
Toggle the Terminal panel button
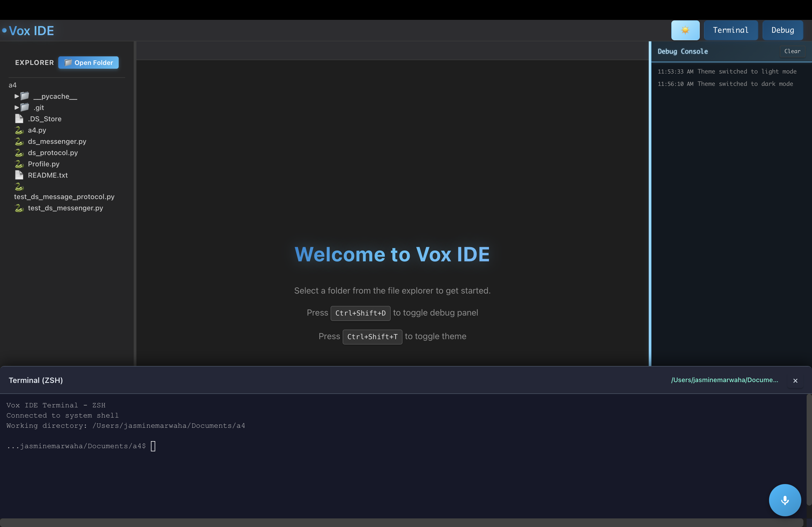pyautogui.click(x=730, y=30)
